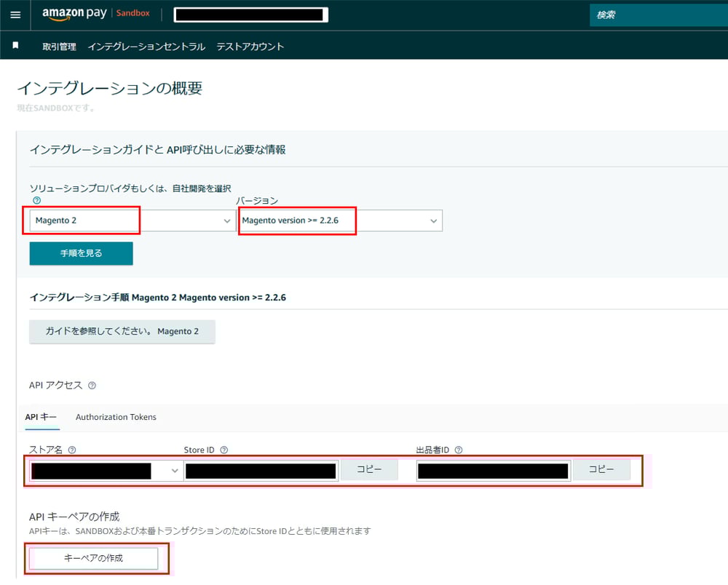The height and width of the screenshot is (585, 728).
Task: Open help icon under solution provider label
Action: pos(36,200)
